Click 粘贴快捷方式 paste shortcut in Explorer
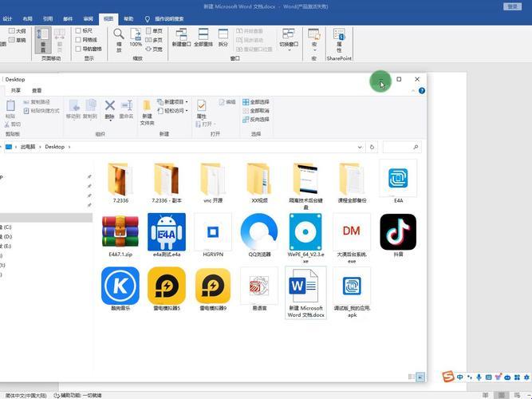The width and height of the screenshot is (532, 399). pos(41,111)
